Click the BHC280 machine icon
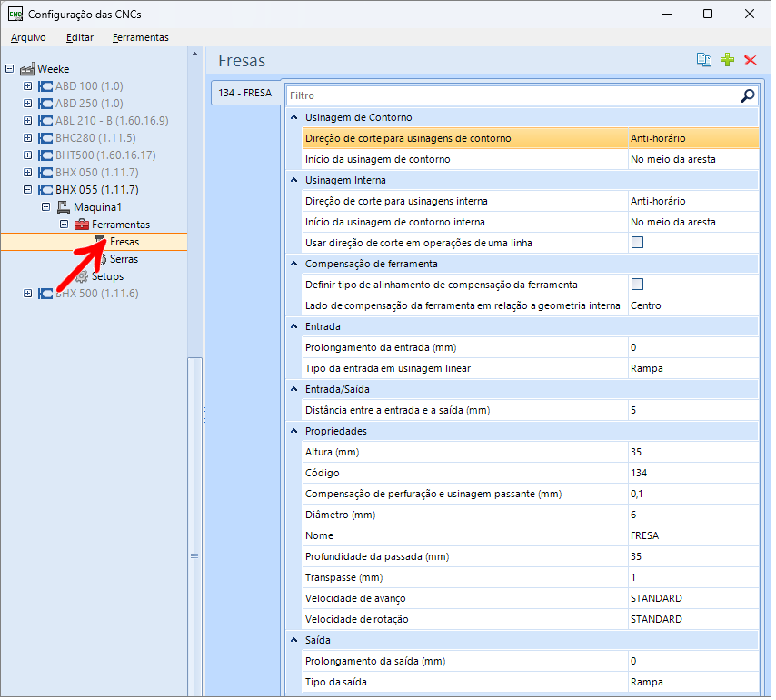The height and width of the screenshot is (700, 776). [45, 138]
